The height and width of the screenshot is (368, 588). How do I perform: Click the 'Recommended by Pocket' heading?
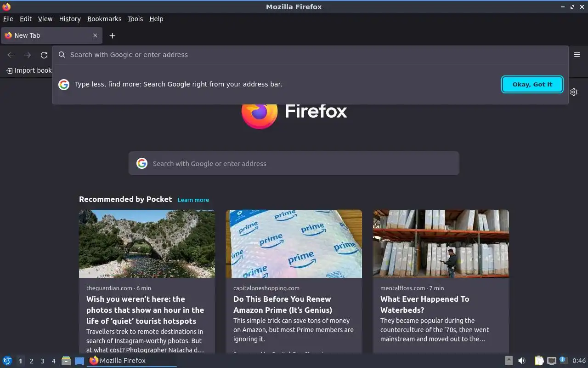coord(125,199)
